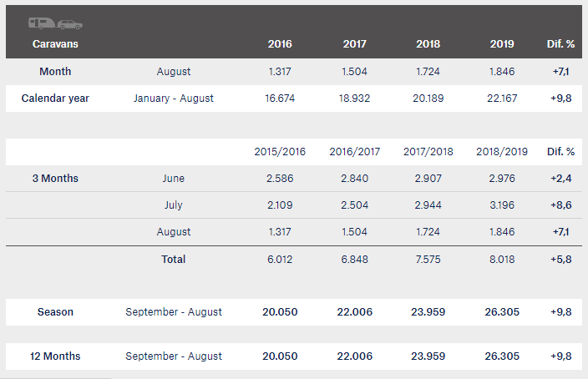588x379 pixels.
Task: Click the Season row label
Action: click(x=55, y=312)
